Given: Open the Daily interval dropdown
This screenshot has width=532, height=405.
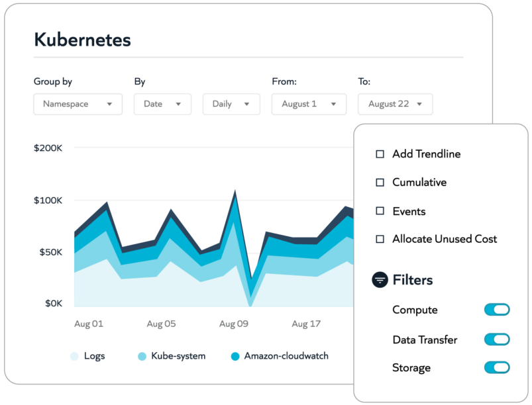Looking at the screenshot, I should click(231, 104).
